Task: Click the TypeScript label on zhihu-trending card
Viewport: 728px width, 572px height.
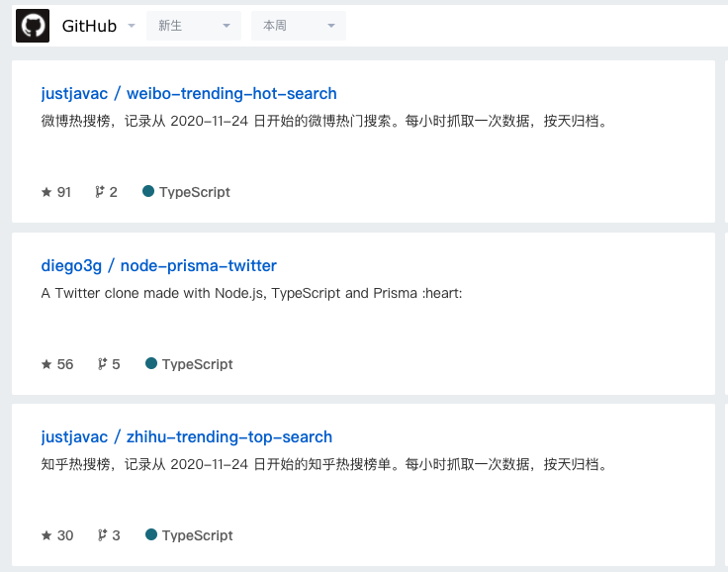Action: coord(197,535)
